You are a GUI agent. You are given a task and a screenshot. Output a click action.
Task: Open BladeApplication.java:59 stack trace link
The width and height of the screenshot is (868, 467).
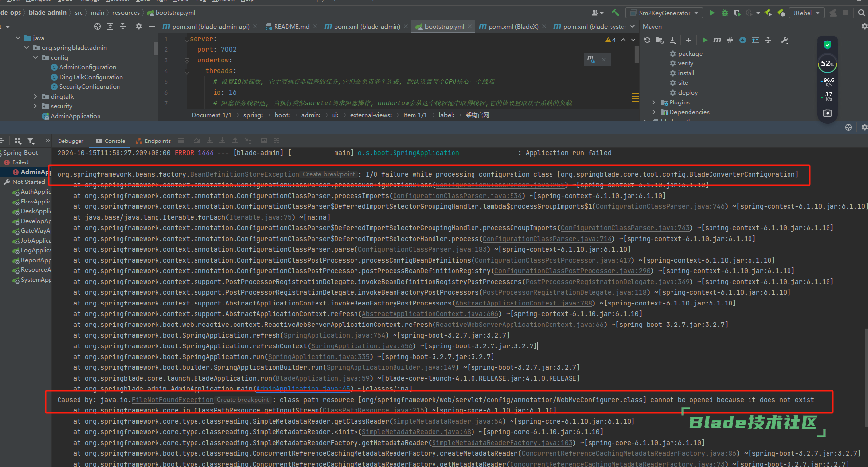323,378
